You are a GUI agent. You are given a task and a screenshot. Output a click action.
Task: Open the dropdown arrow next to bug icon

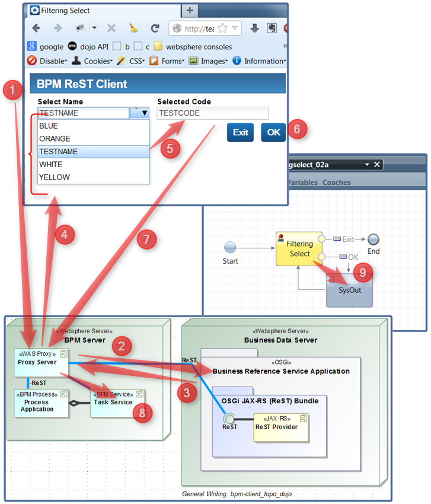tap(94, 28)
